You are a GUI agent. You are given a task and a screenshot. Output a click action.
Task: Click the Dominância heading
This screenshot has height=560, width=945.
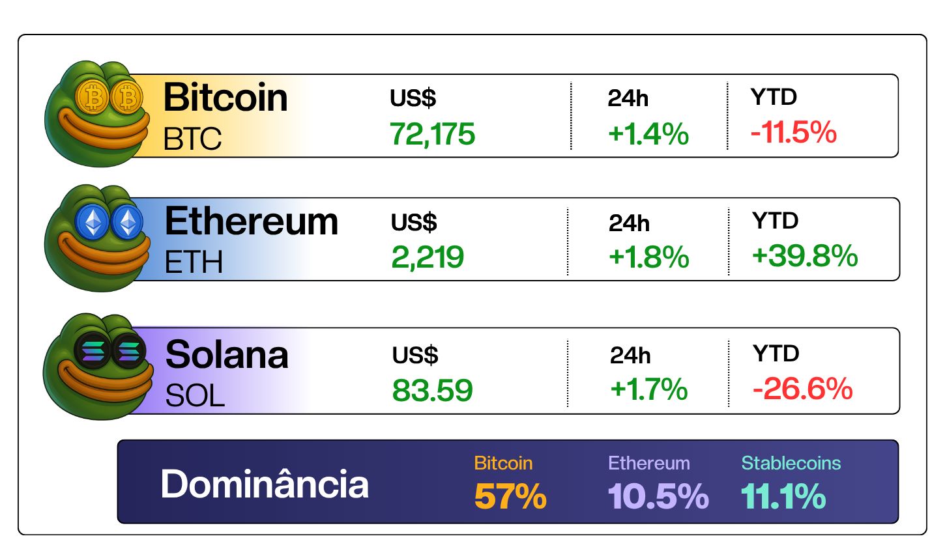click(x=265, y=484)
